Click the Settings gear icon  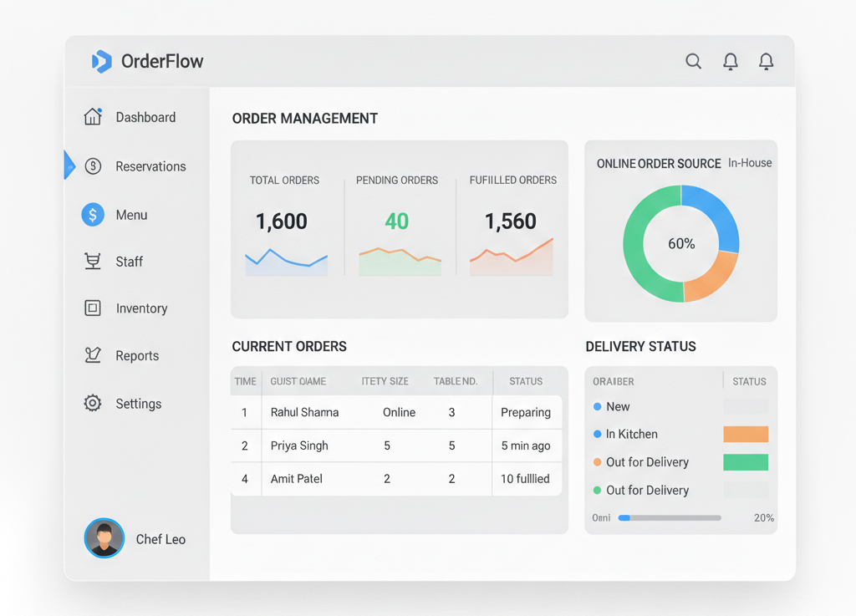coord(92,404)
